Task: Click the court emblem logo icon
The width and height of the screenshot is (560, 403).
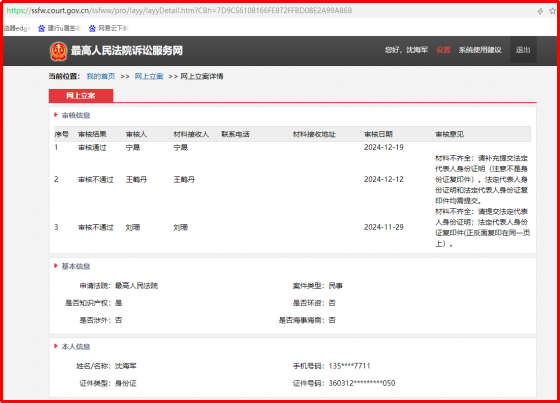Action: point(58,51)
